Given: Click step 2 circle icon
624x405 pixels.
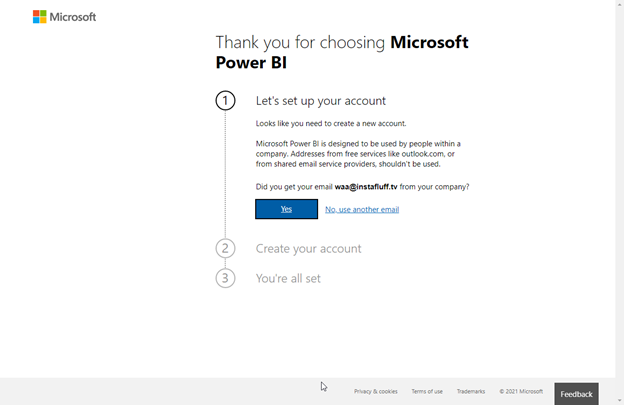Looking at the screenshot, I should pyautogui.click(x=225, y=248).
